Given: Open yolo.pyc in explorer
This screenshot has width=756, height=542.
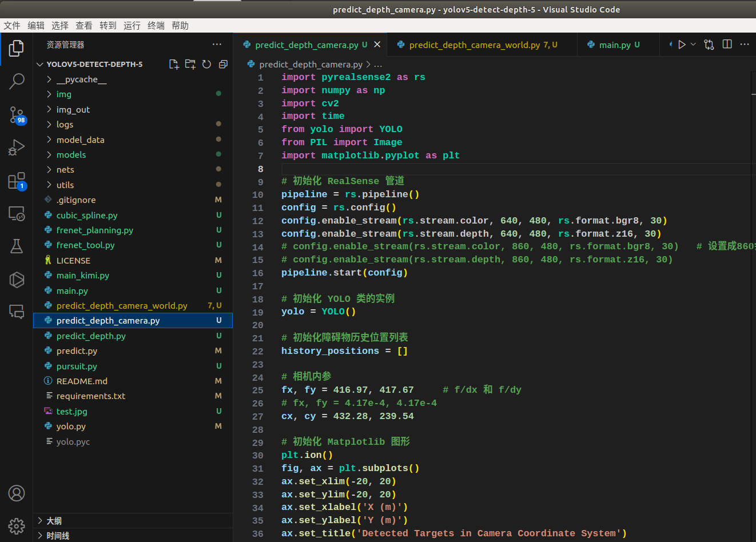Looking at the screenshot, I should click(x=133, y=442).
